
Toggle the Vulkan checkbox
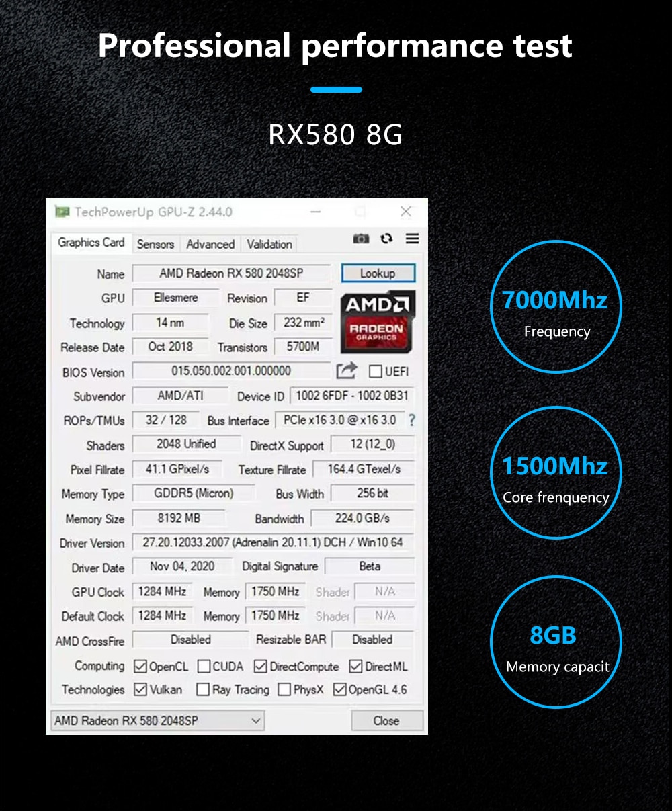click(x=140, y=689)
